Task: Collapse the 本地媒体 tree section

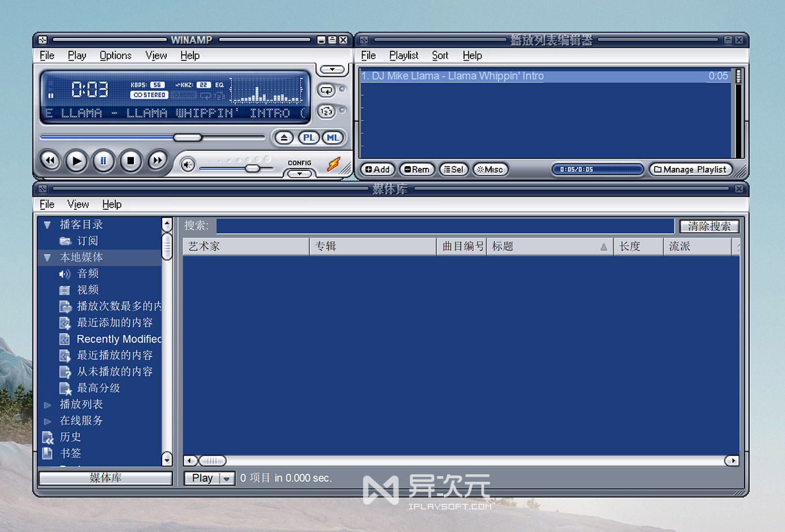Action: click(47, 257)
